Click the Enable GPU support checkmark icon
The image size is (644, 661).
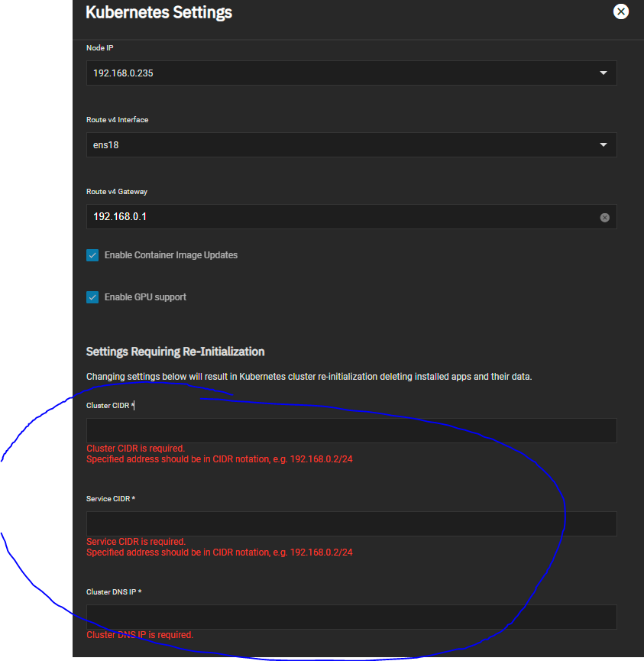tap(92, 297)
